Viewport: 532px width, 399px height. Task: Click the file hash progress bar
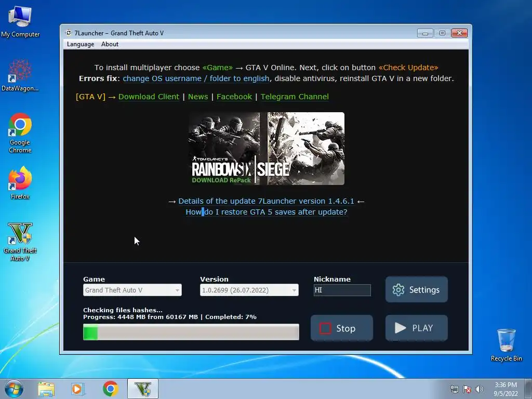tap(191, 332)
